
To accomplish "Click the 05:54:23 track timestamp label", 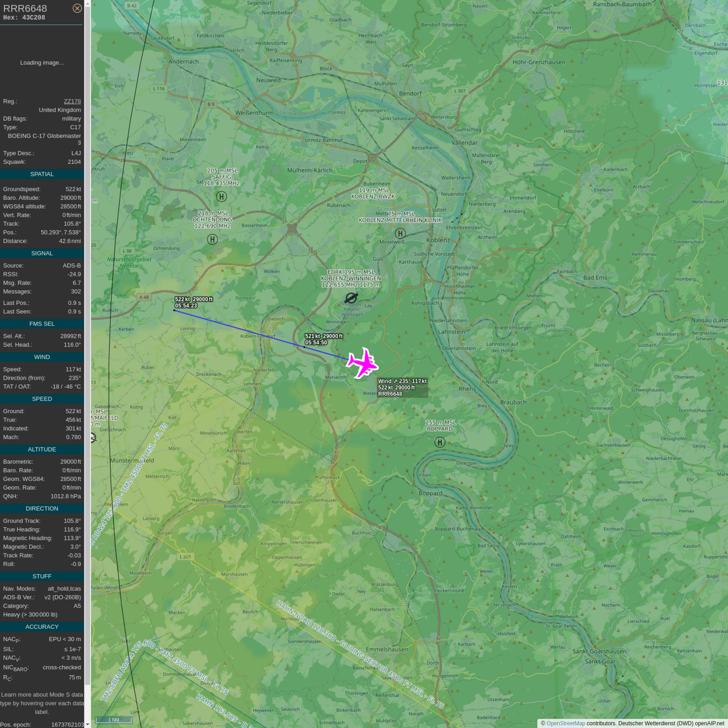I will pyautogui.click(x=186, y=306).
